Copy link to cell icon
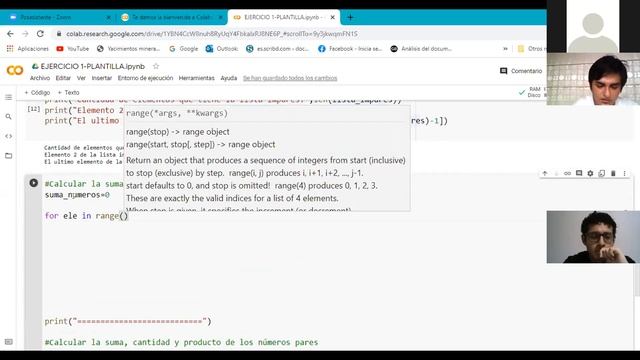Image resolution: width=640 pixels, height=360 pixels. 567,173
